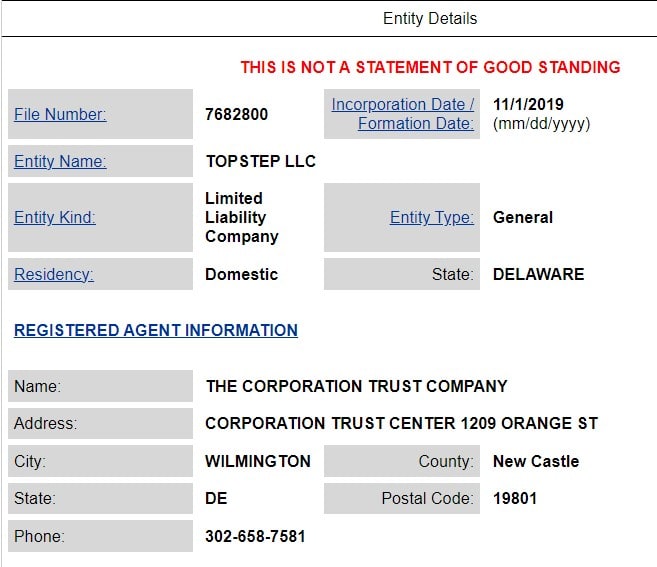Screen dimensions: 657x567
Task: Click the Domestic residency value
Action: point(241,274)
